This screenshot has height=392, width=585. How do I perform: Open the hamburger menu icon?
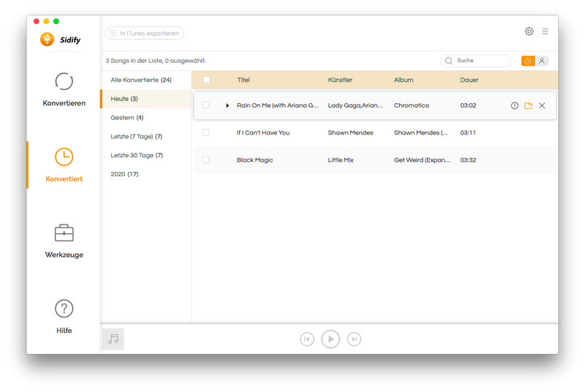click(545, 31)
